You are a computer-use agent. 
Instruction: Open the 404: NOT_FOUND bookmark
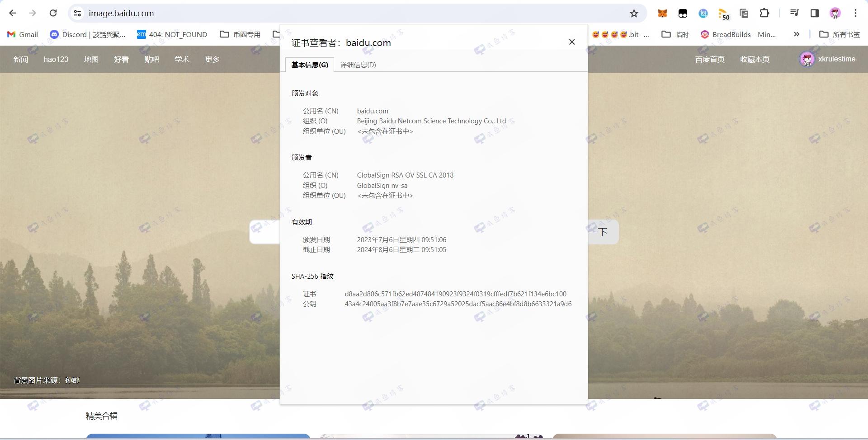click(x=172, y=34)
